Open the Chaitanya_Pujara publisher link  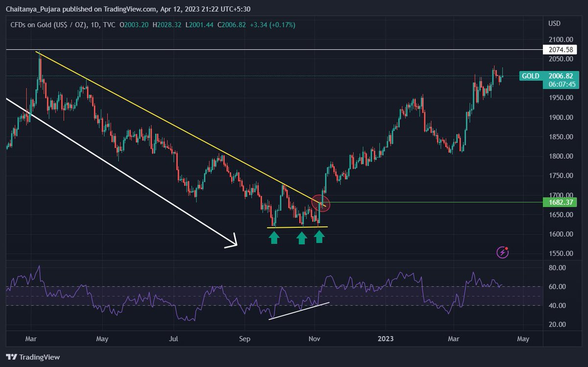pos(32,8)
